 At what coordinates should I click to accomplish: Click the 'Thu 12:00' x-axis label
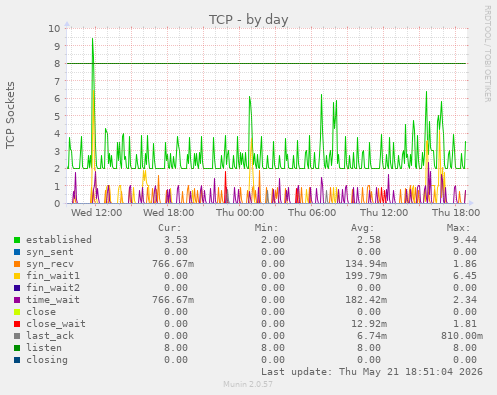tap(384, 213)
